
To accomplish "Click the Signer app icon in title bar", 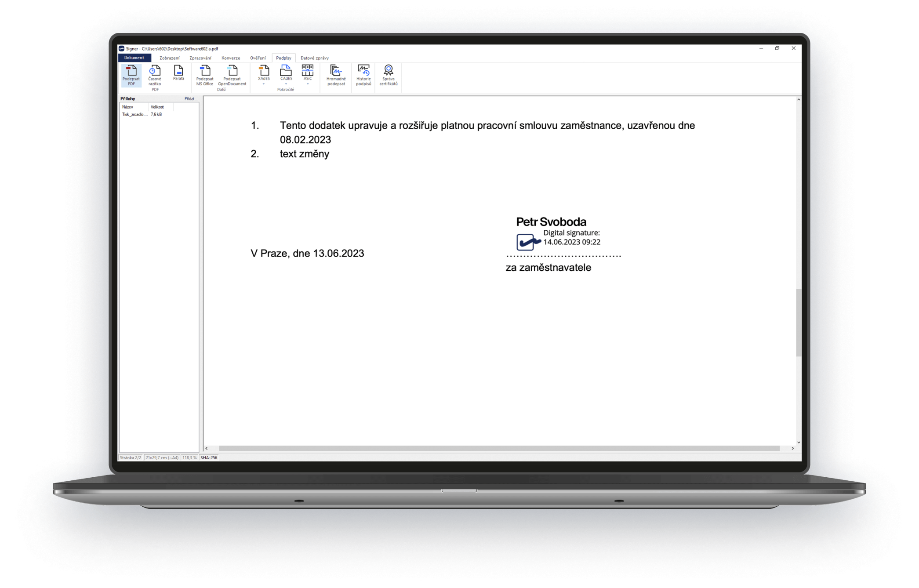I will (x=122, y=49).
